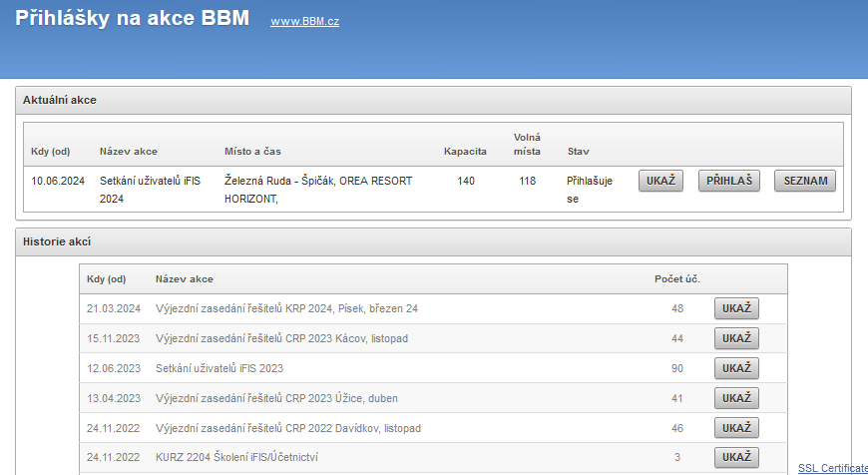Screen dimensions: 868x475
Task: Click the Aktuální akce panel header
Action: tap(433, 100)
